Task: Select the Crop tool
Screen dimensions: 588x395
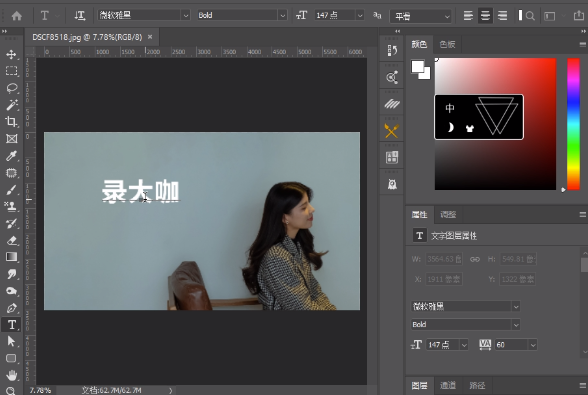Action: click(11, 122)
